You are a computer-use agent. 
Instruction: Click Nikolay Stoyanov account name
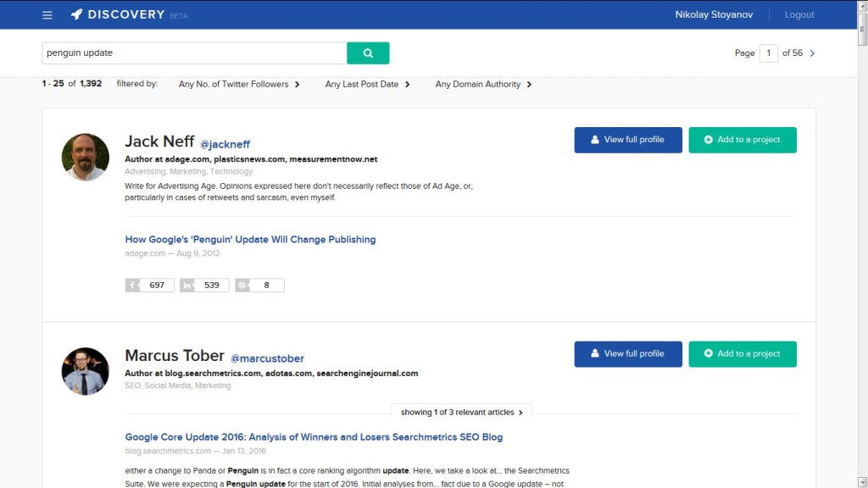pyautogui.click(x=712, y=14)
